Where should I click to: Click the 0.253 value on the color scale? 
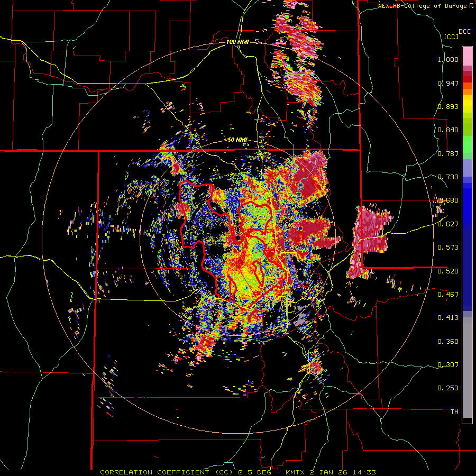tap(448, 388)
